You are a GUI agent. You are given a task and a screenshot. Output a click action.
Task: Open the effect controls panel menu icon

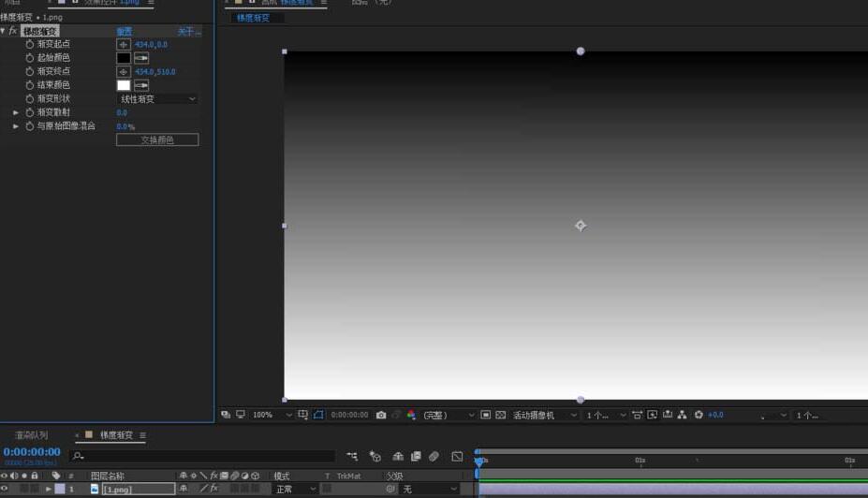(x=151, y=3)
